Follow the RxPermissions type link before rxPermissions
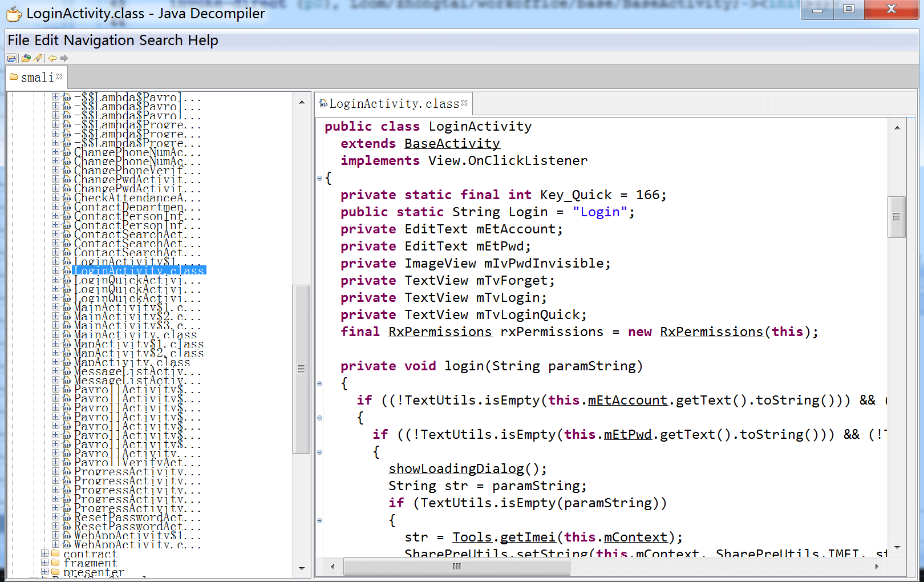924x582 pixels. [440, 332]
